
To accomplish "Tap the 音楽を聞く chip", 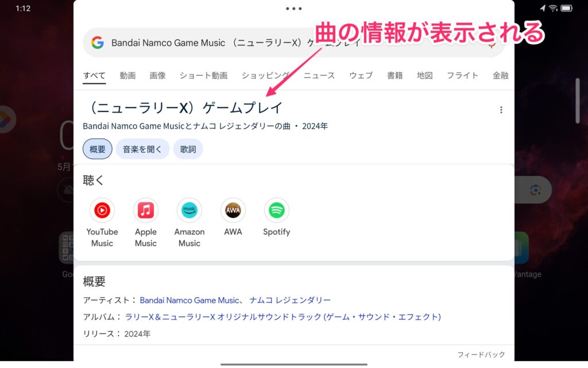I will pos(142,149).
